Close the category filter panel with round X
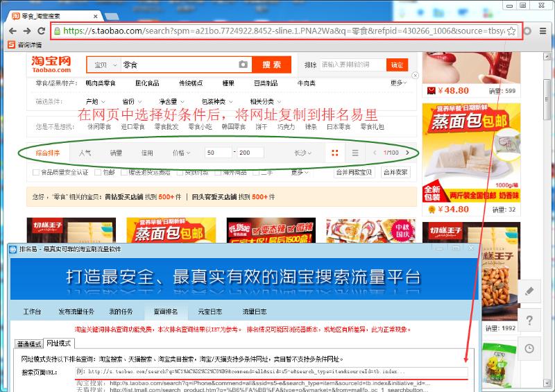The image size is (555, 392). point(415,76)
